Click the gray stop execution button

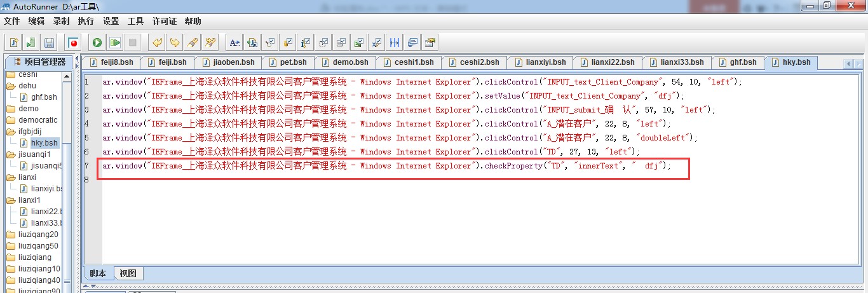(x=133, y=43)
